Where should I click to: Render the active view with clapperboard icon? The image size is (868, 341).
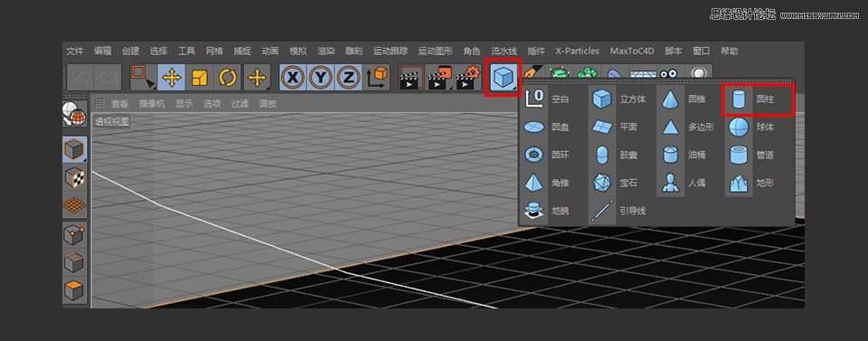[x=412, y=78]
